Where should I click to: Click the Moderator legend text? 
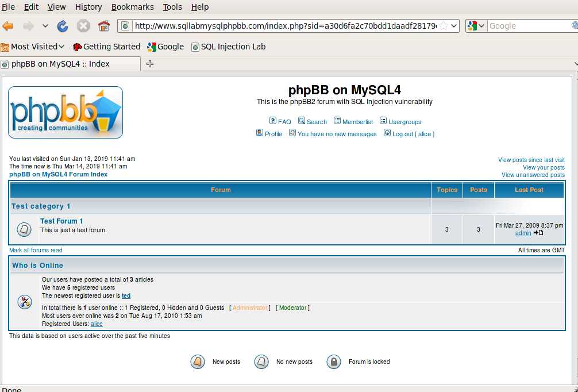[292, 308]
